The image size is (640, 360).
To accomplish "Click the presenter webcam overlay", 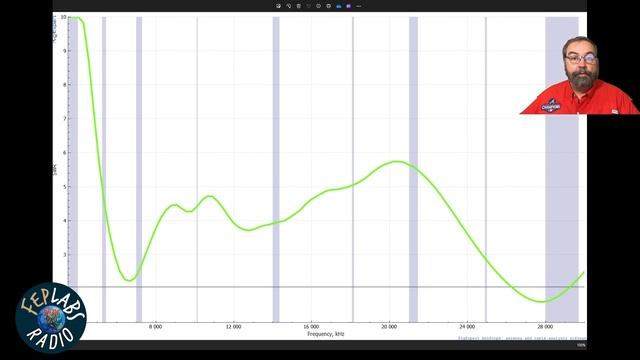I will pyautogui.click(x=580, y=76).
